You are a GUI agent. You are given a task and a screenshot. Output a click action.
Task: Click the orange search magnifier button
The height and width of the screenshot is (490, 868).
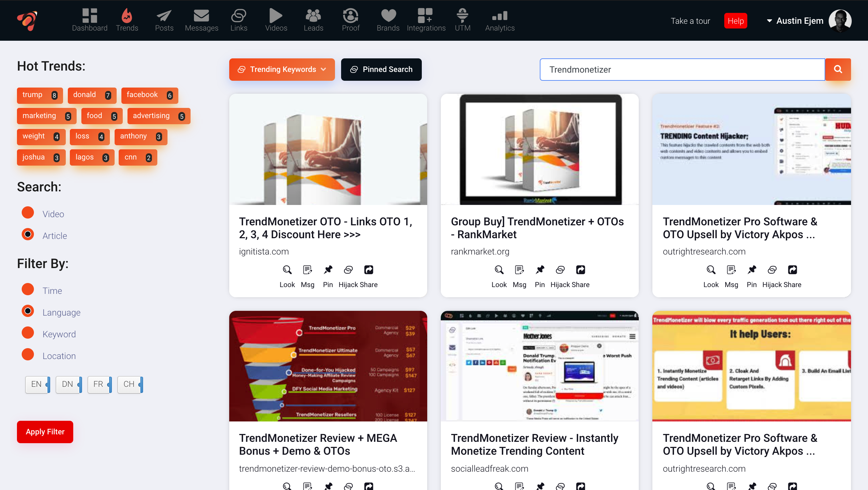[838, 70]
